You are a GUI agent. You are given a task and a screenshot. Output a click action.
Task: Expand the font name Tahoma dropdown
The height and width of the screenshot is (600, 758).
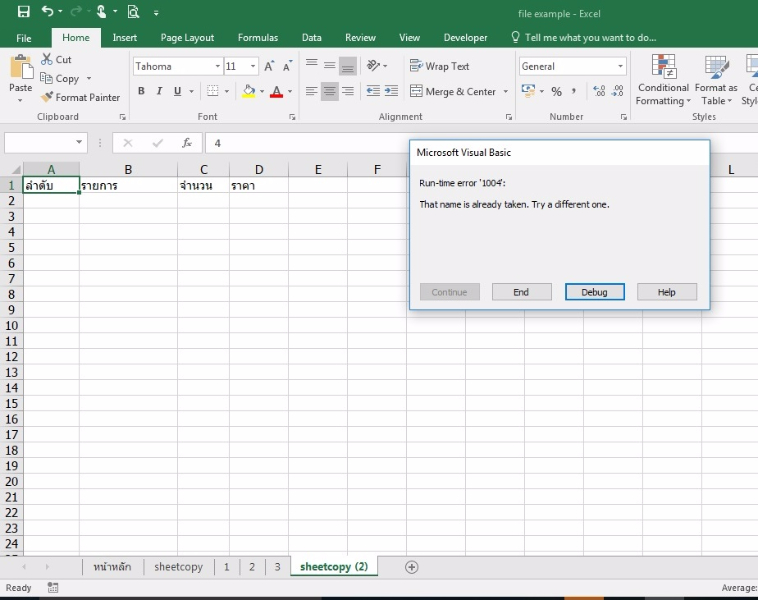click(218, 66)
